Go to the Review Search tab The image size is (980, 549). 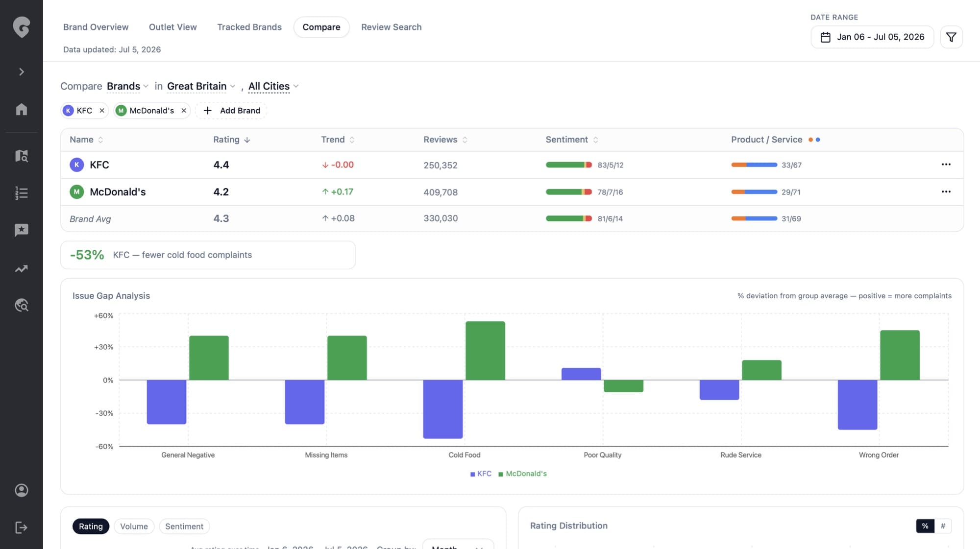point(392,27)
